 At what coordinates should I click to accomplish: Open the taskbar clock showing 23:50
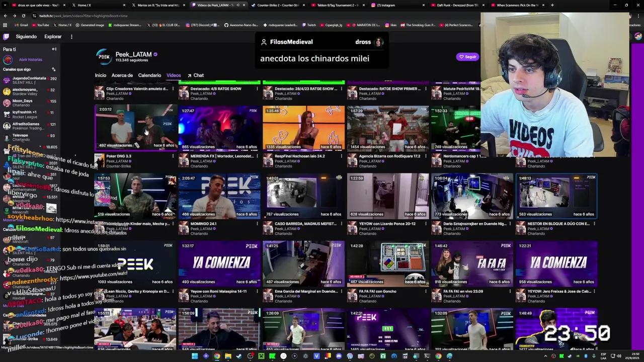[x=633, y=356]
